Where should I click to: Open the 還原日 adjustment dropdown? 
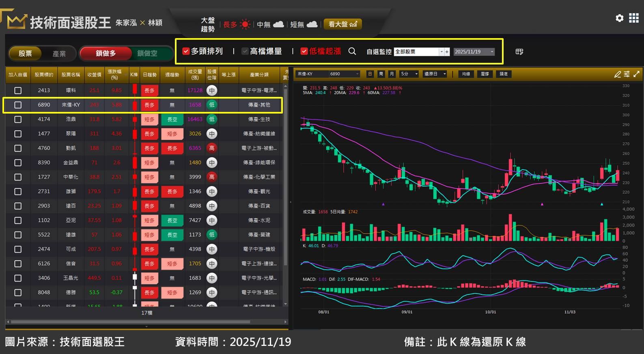point(435,74)
